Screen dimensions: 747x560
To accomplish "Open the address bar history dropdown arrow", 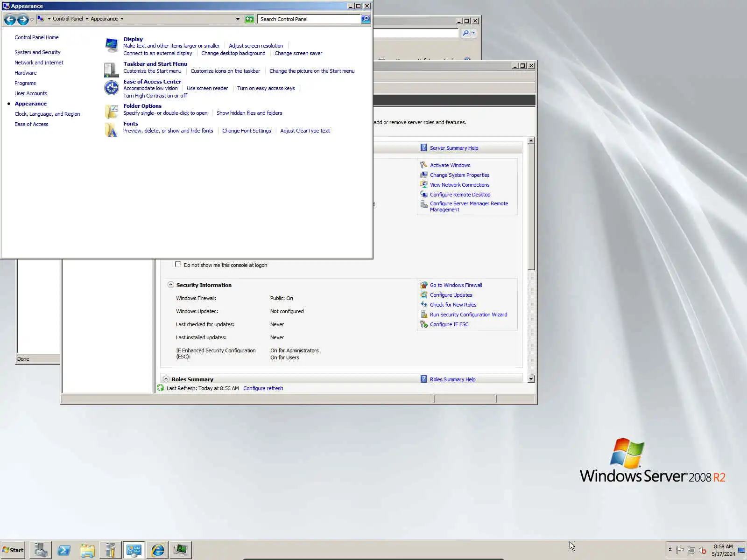I will [238, 19].
